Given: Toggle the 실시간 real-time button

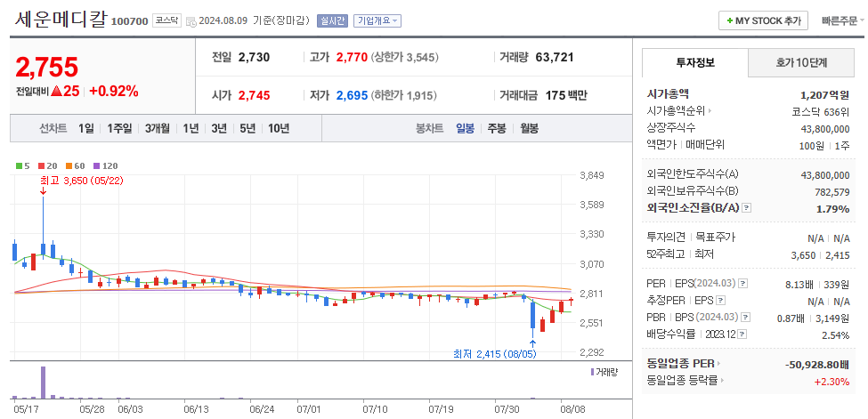Looking at the screenshot, I should (x=331, y=21).
